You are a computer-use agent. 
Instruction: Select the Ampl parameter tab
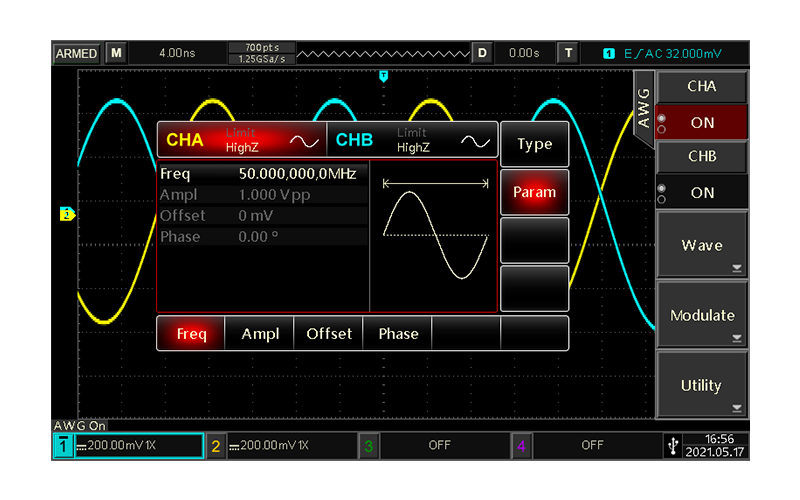[x=260, y=334]
